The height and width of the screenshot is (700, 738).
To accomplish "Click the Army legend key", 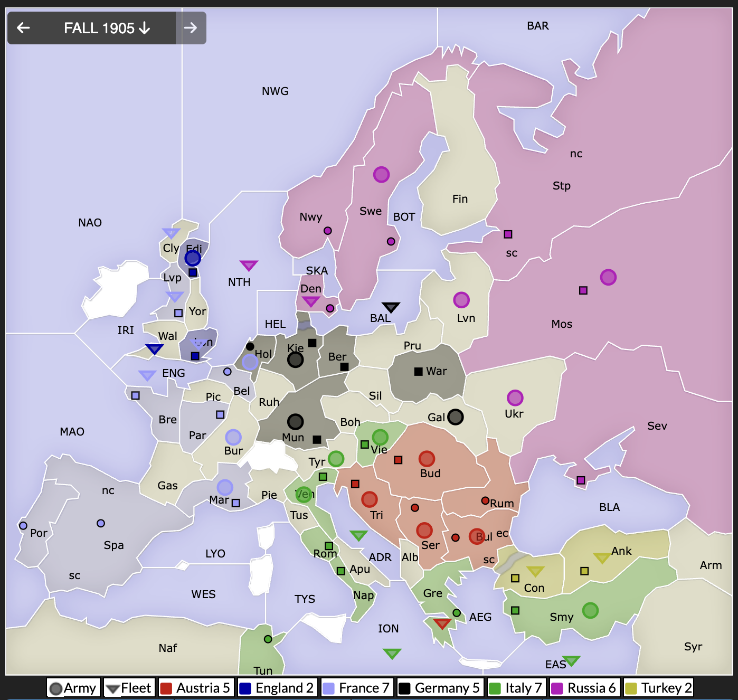I will pos(73,688).
